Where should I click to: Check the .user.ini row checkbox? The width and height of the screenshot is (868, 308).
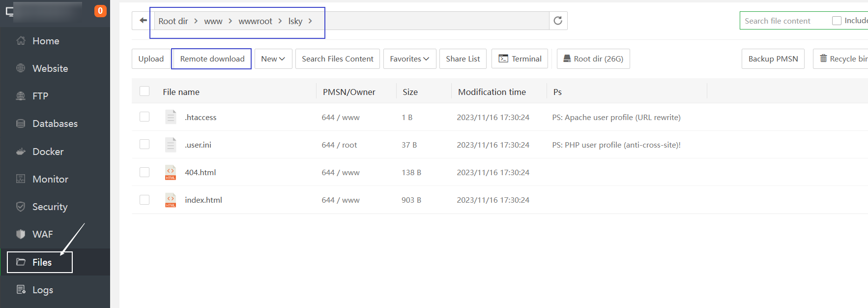[x=145, y=144]
